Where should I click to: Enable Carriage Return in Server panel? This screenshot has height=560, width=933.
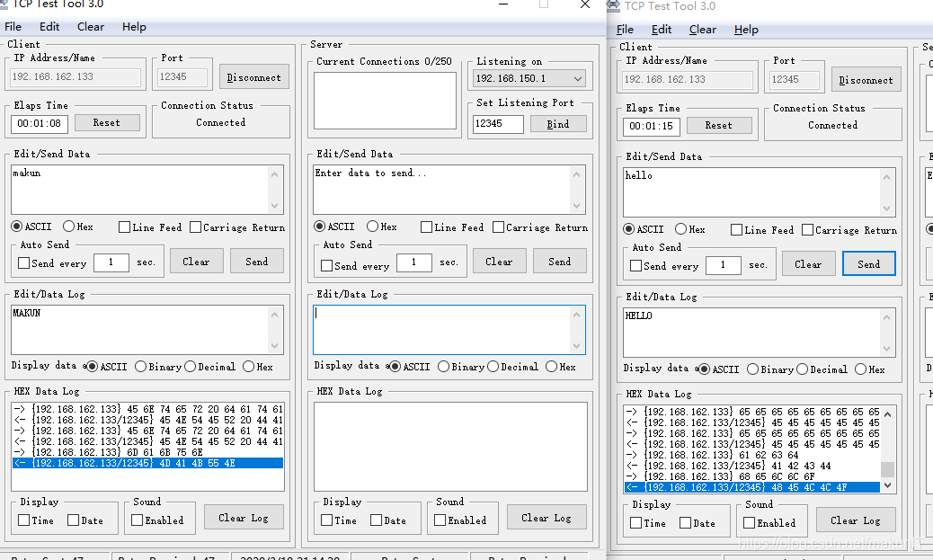coord(539,227)
